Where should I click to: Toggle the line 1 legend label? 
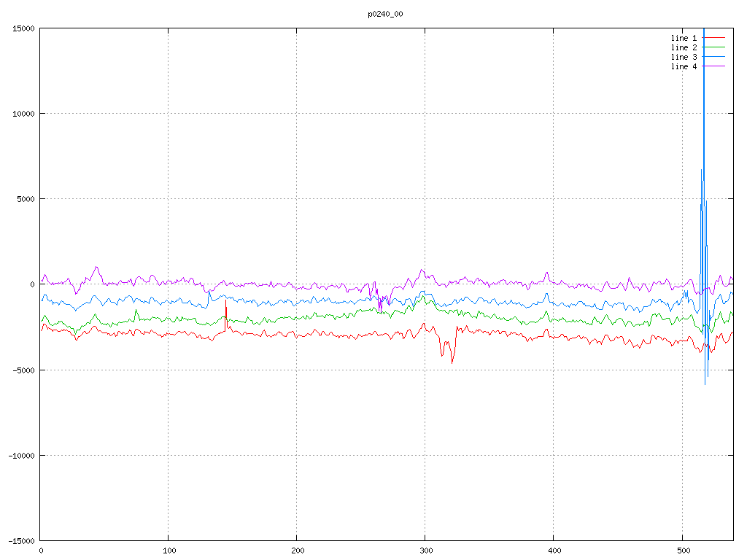coord(684,38)
